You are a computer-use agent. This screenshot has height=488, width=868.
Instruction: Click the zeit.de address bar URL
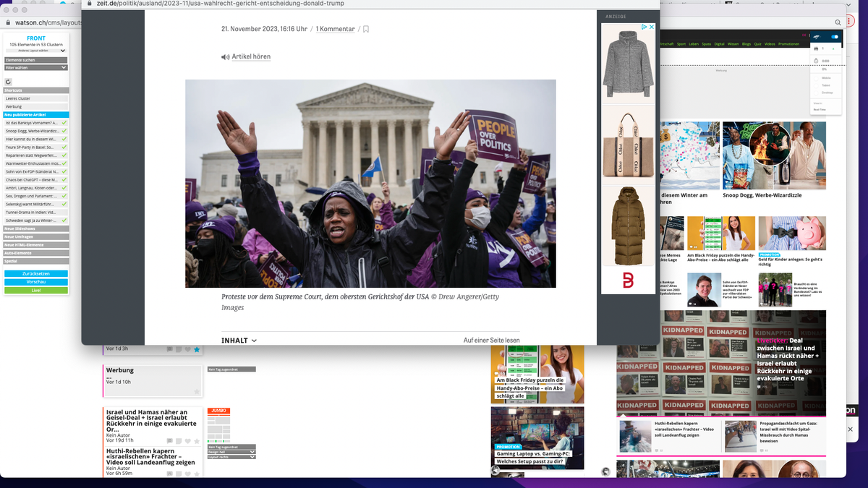221,4
